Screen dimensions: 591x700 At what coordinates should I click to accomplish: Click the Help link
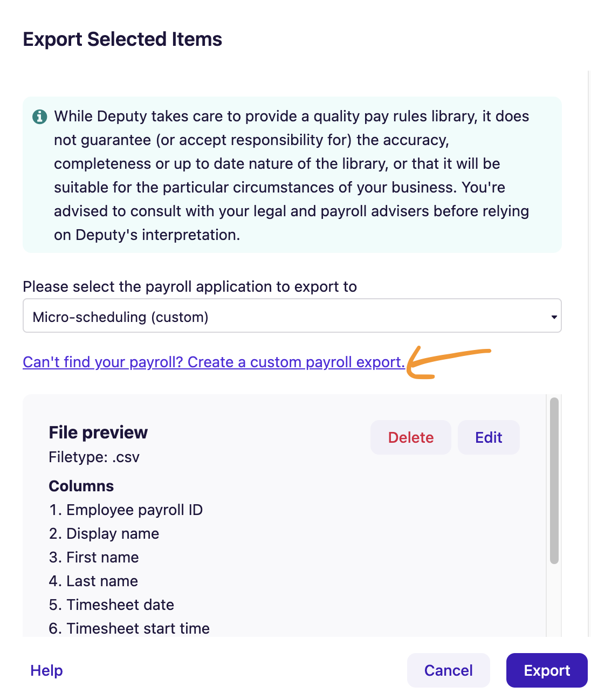(x=46, y=670)
